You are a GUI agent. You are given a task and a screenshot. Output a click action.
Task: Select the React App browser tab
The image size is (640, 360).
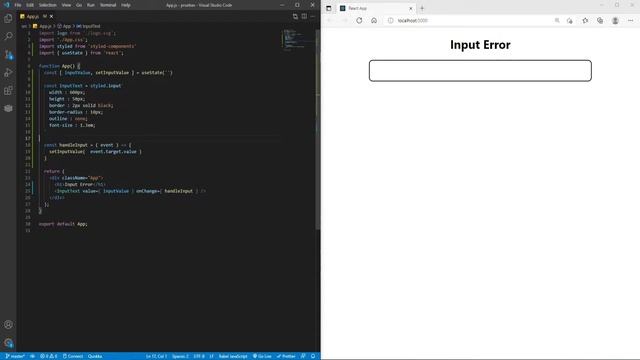[x=376, y=8]
